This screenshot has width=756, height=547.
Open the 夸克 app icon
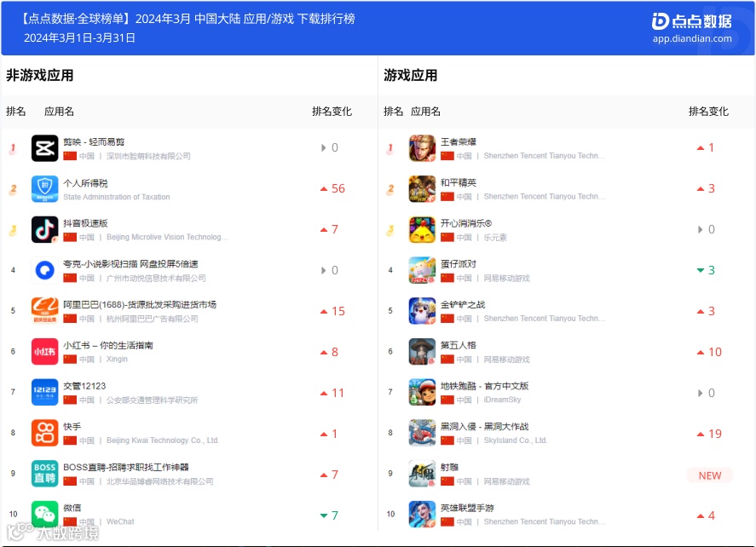click(45, 270)
